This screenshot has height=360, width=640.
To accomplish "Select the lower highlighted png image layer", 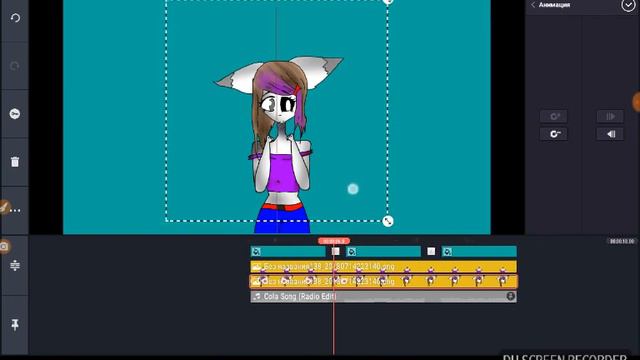I will click(x=383, y=281).
